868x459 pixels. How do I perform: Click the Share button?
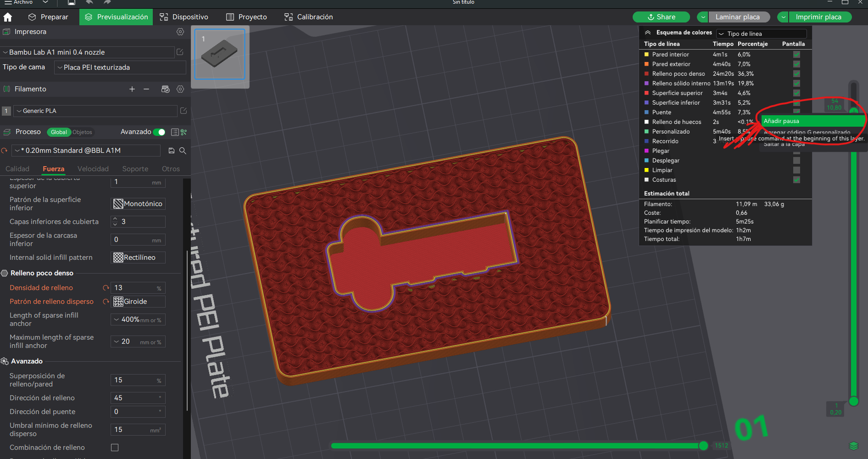[661, 17]
